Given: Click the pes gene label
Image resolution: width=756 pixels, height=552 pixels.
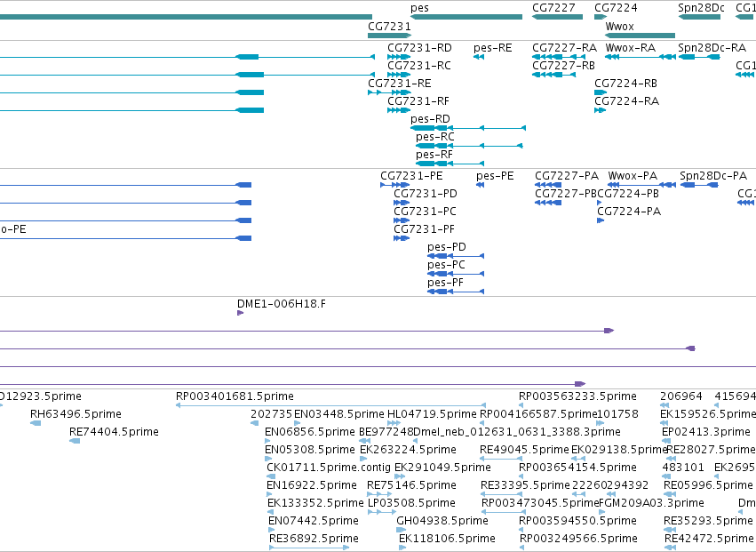Looking at the screenshot, I should [x=419, y=8].
